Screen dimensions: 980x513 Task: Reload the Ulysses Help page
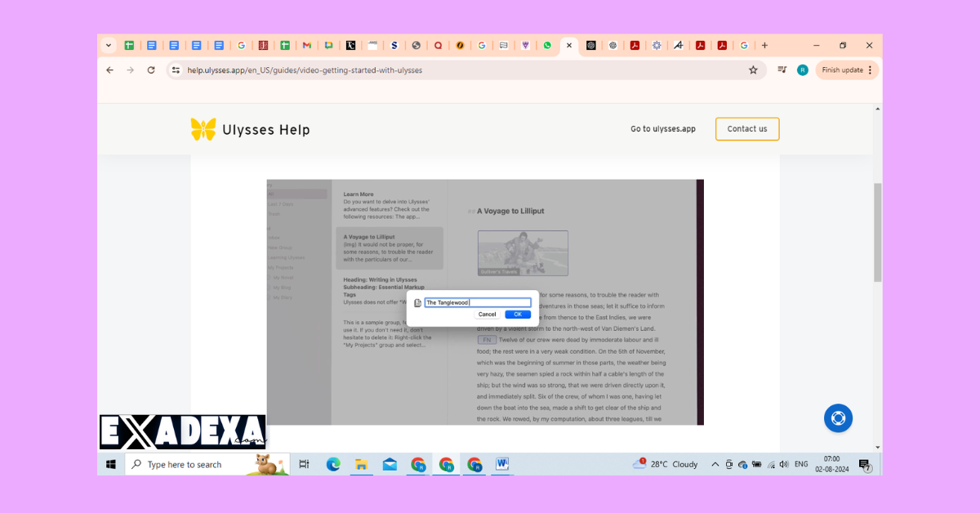(x=150, y=70)
